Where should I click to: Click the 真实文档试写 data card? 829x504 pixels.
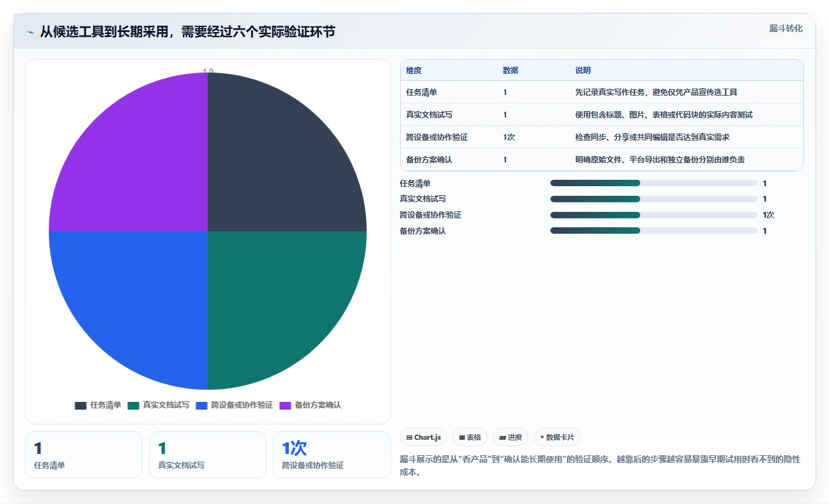click(x=207, y=455)
